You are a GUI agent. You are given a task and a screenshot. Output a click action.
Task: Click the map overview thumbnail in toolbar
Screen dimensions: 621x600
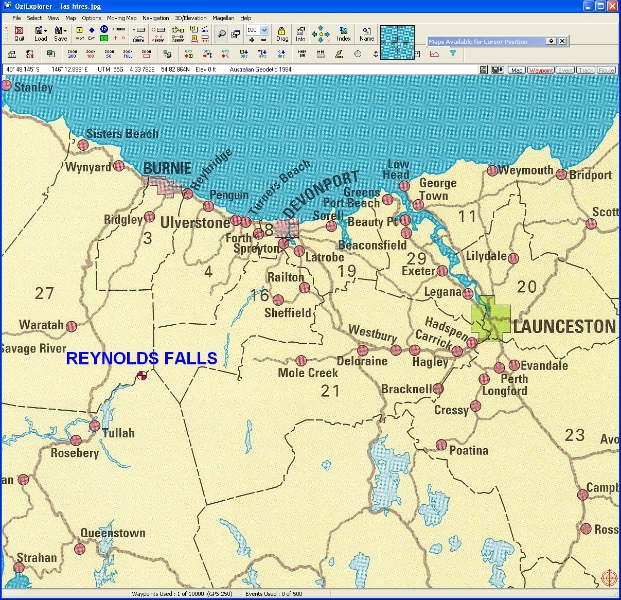tap(397, 40)
